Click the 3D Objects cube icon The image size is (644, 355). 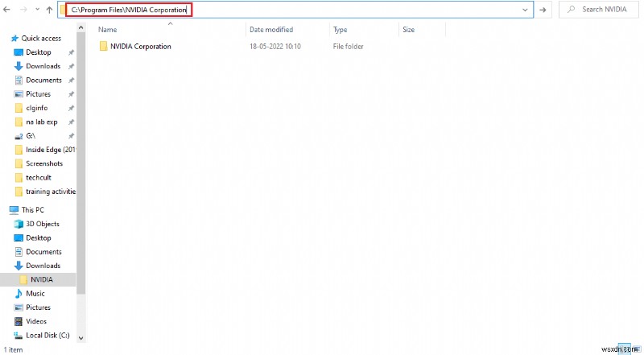[19, 224]
